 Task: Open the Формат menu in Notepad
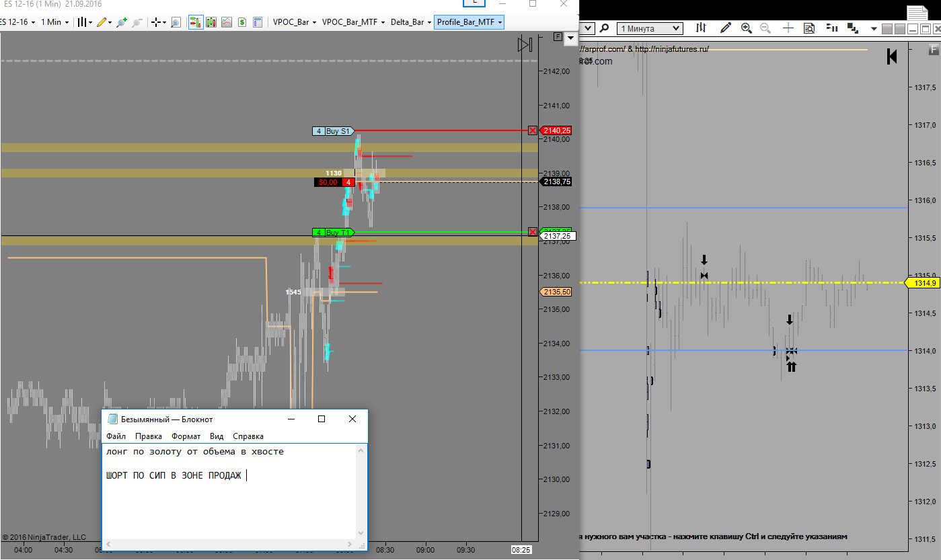(x=186, y=436)
